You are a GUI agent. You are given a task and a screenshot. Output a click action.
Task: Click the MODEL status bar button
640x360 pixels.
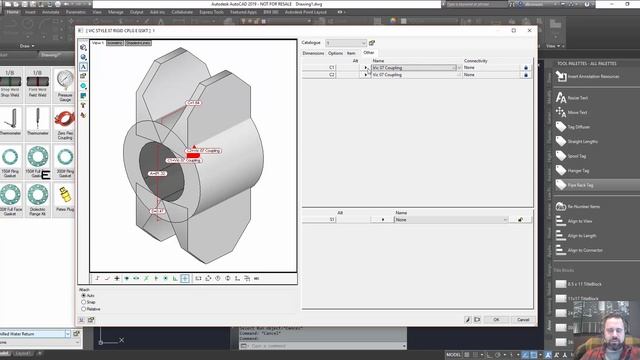tap(453, 355)
